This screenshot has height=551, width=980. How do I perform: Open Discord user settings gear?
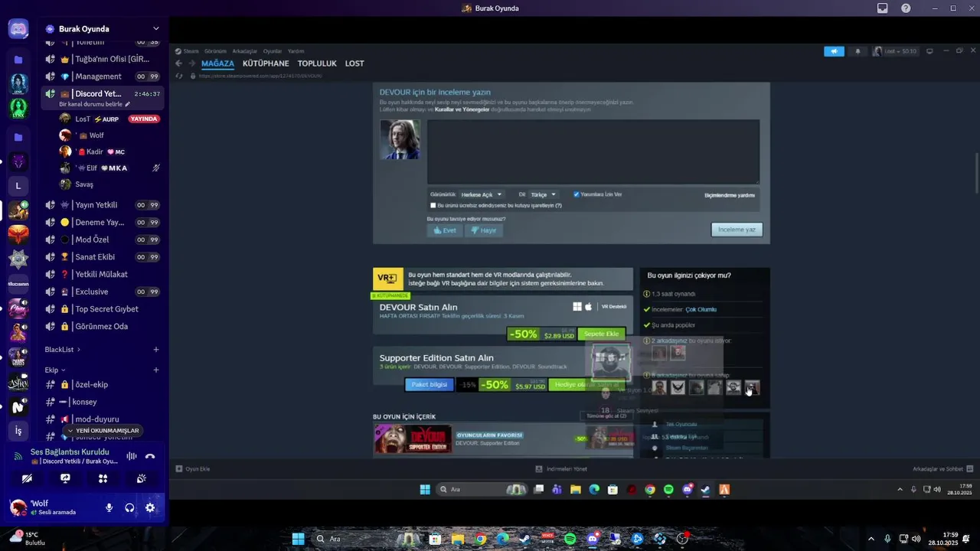click(x=150, y=507)
